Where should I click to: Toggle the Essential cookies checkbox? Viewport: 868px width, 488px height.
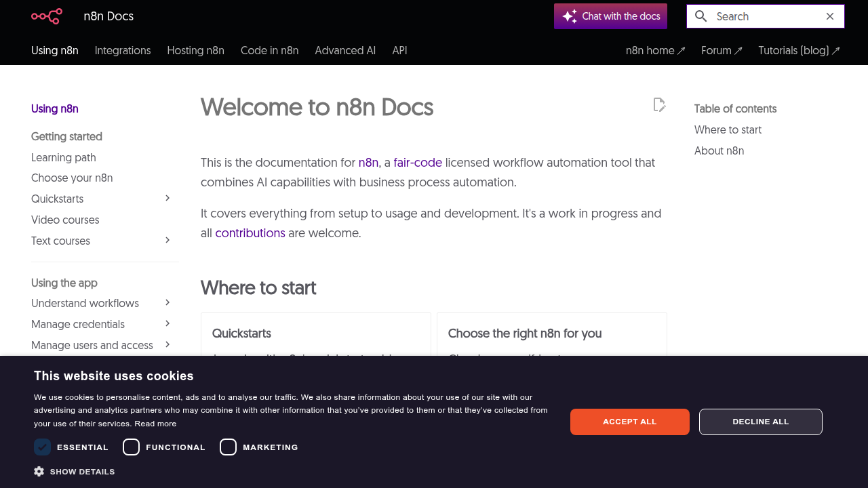click(x=43, y=447)
